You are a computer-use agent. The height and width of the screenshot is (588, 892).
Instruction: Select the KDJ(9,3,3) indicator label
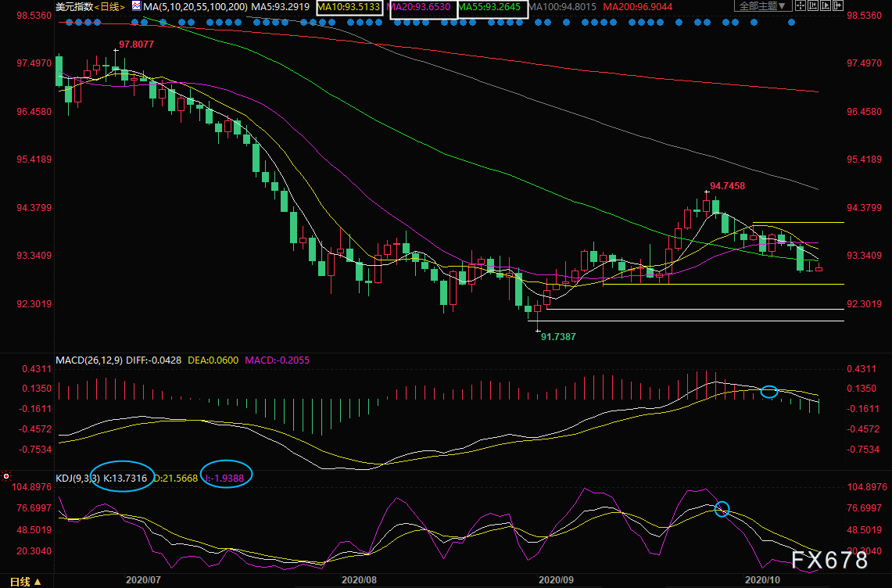[x=78, y=477]
